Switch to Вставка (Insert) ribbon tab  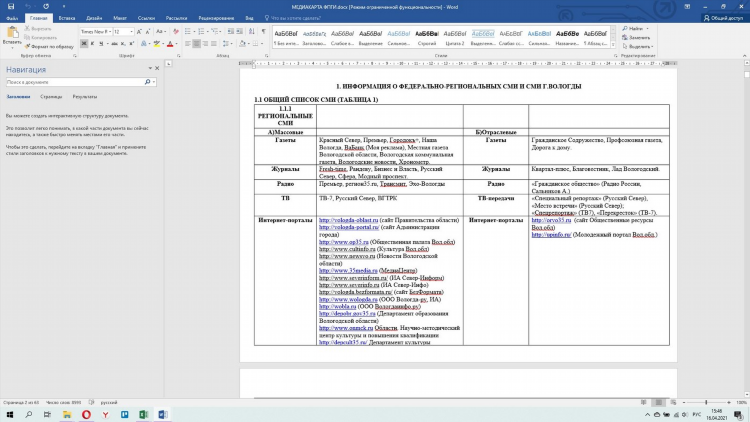pyautogui.click(x=67, y=18)
